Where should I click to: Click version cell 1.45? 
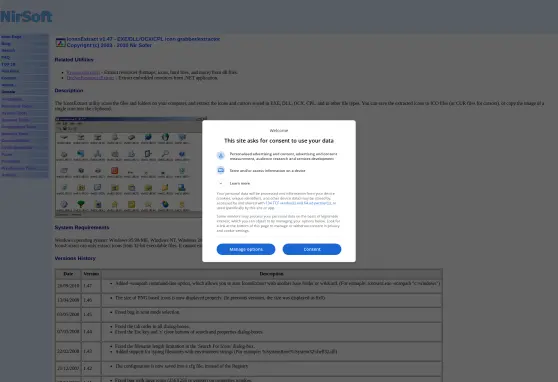tap(91, 314)
